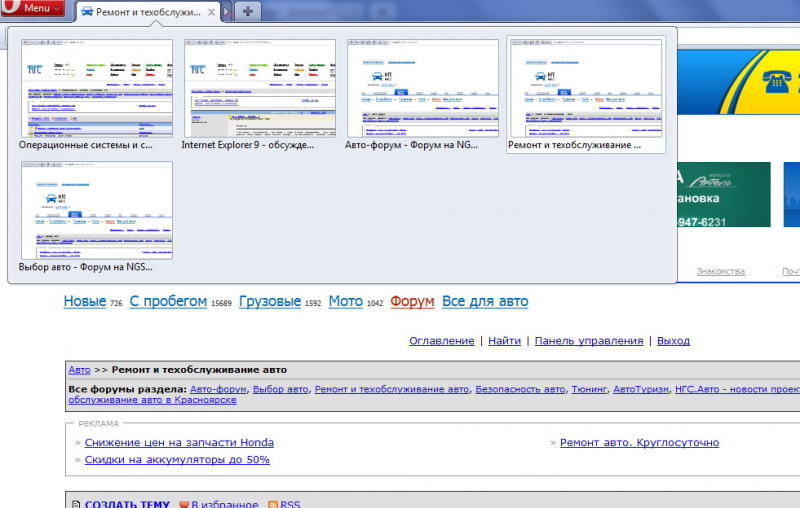Click СОЗДАТЬ ТЕМУ button

127,504
